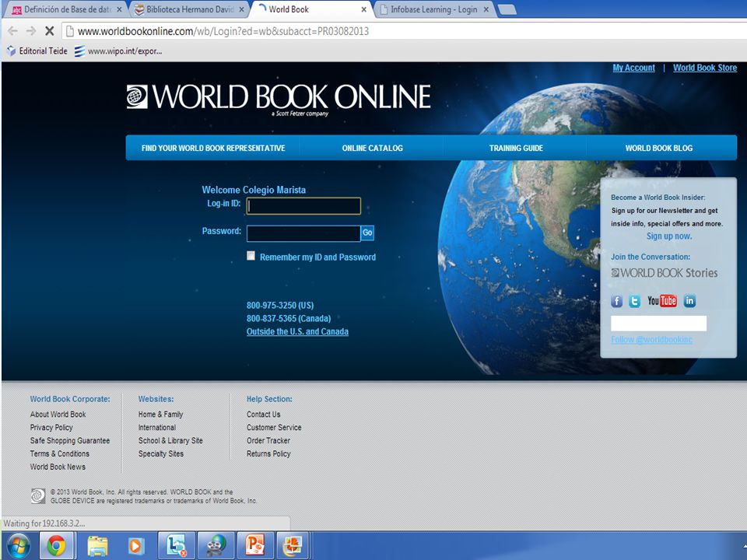This screenshot has height=560, width=747.
Task: Close the Infobase Learning tab
Action: [486, 9]
